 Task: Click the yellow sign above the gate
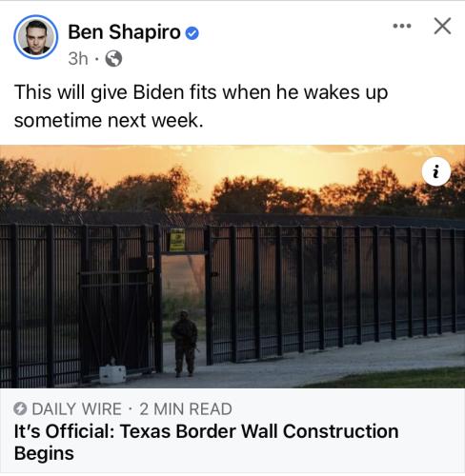[x=177, y=240]
